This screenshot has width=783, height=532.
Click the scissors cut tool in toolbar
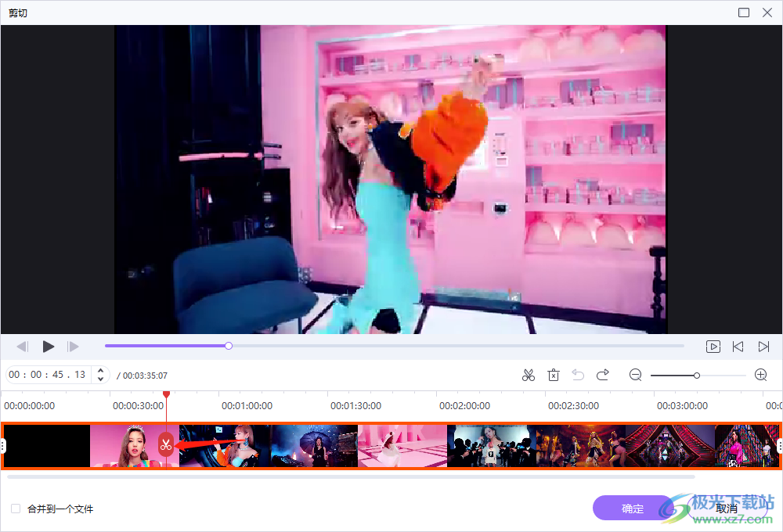(529, 376)
